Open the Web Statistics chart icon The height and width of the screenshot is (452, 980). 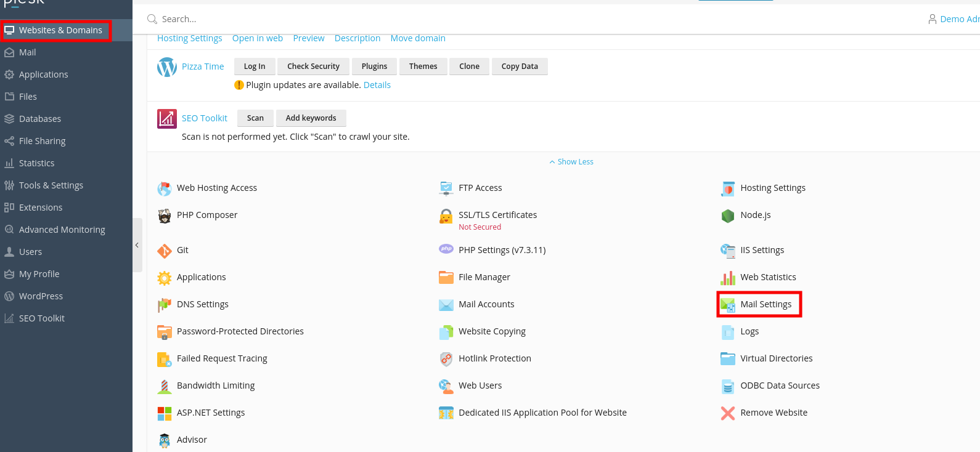(x=728, y=278)
